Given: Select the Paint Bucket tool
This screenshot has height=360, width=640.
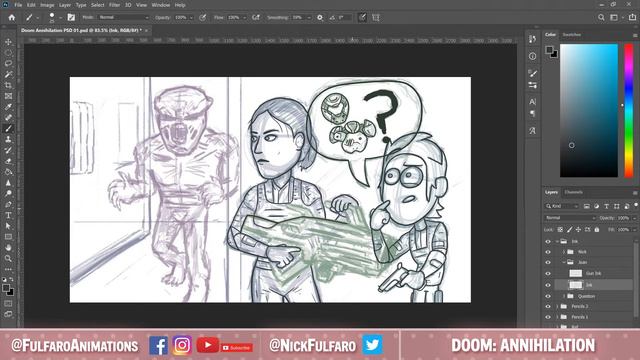Looking at the screenshot, I should [x=8, y=172].
